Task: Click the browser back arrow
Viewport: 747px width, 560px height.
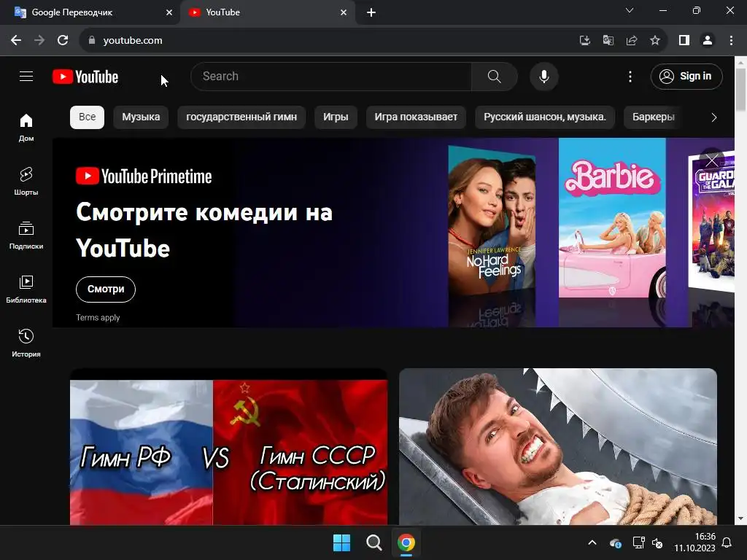Action: point(16,41)
